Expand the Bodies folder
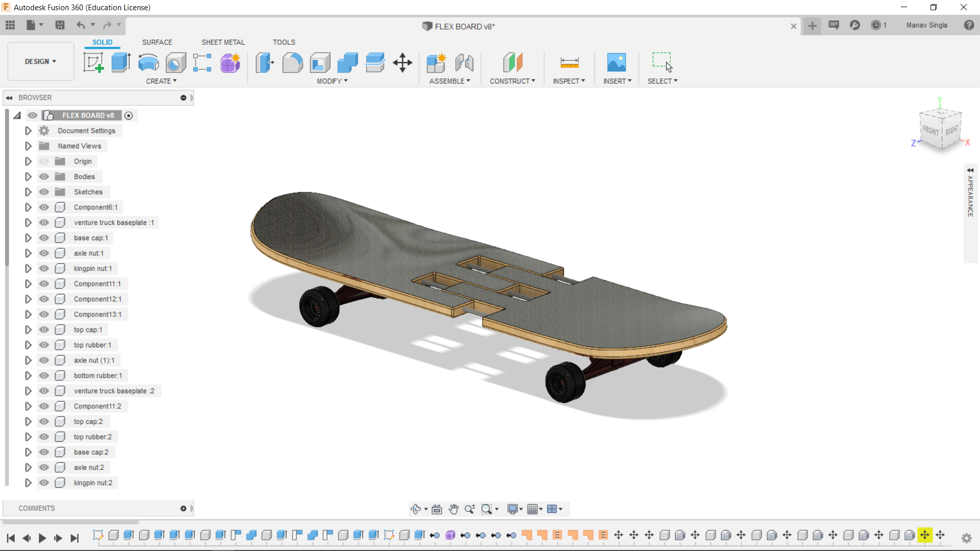Image resolution: width=980 pixels, height=551 pixels. tap(28, 176)
